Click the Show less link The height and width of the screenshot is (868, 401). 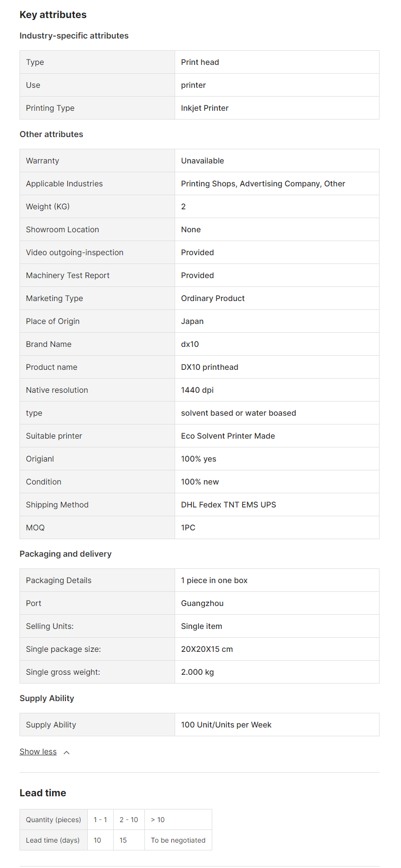pos(38,752)
